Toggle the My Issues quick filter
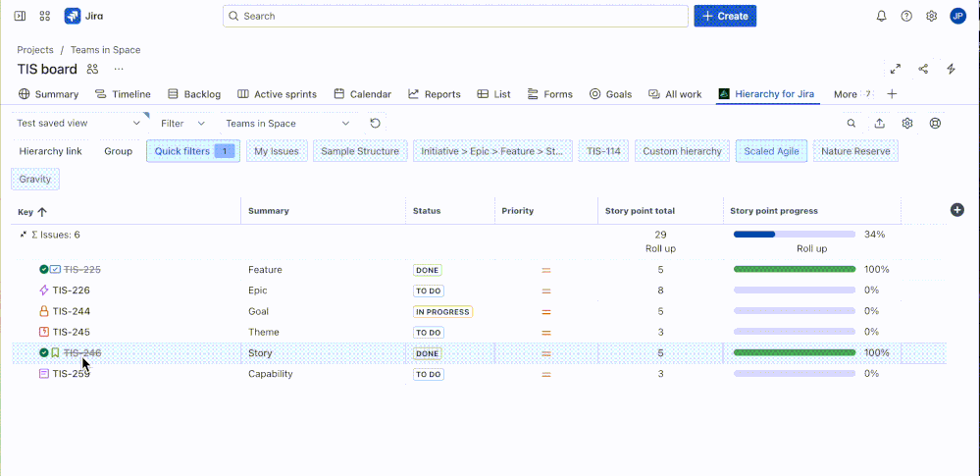 coord(276,151)
